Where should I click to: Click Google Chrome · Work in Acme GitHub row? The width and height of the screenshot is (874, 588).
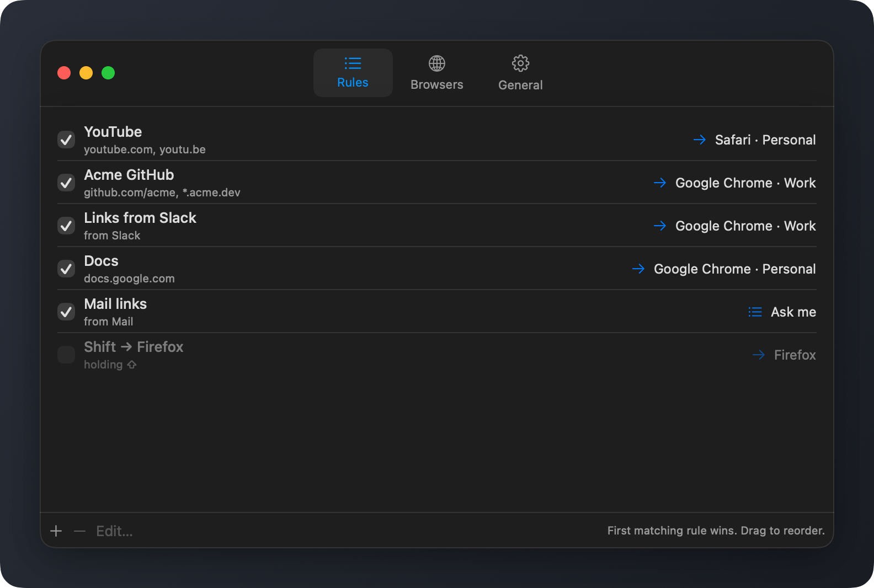(x=745, y=183)
